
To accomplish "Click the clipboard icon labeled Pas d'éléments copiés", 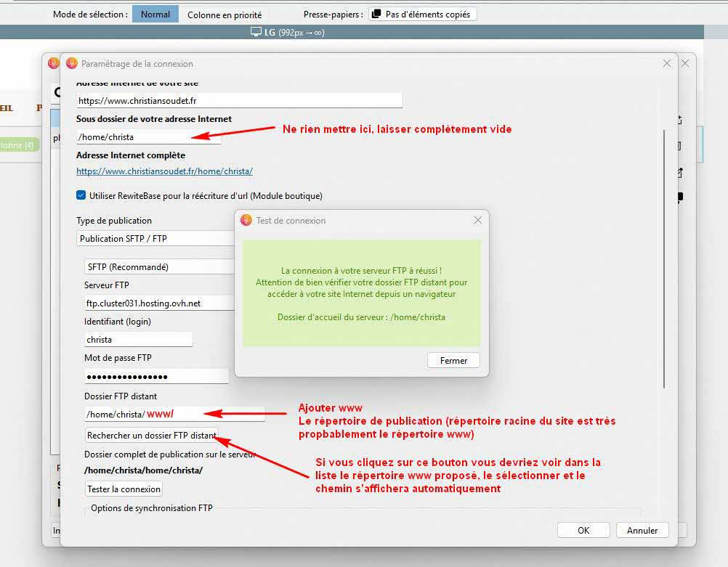I will [376, 15].
